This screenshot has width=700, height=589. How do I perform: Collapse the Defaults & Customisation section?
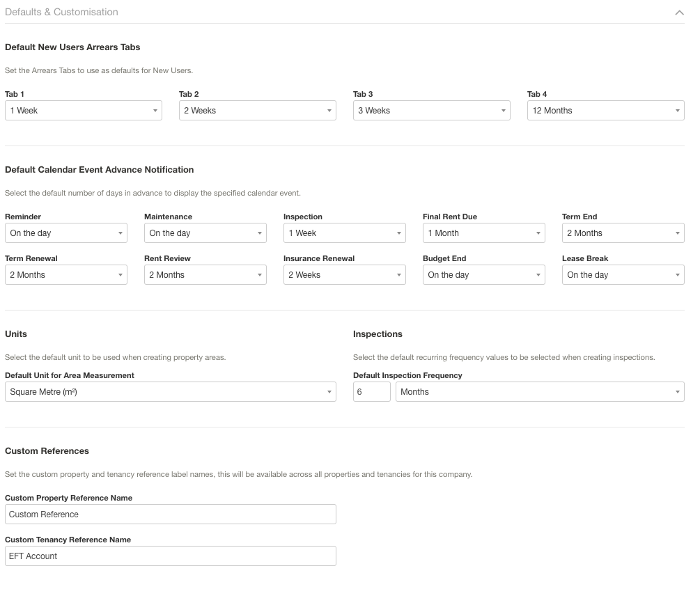679,13
